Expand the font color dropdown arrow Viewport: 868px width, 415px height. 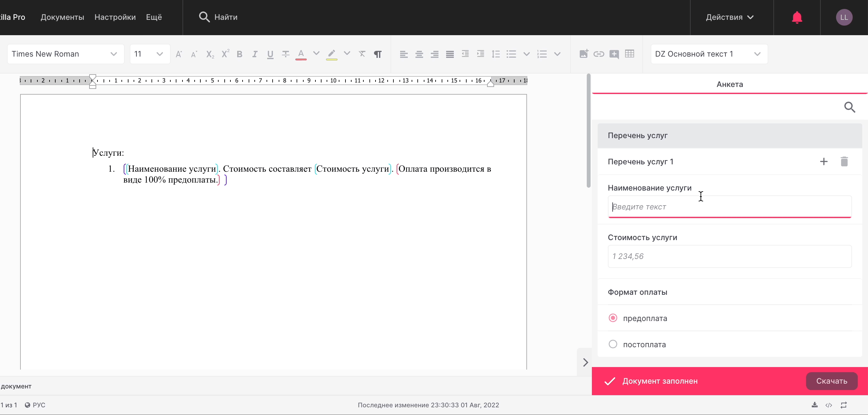click(x=316, y=53)
